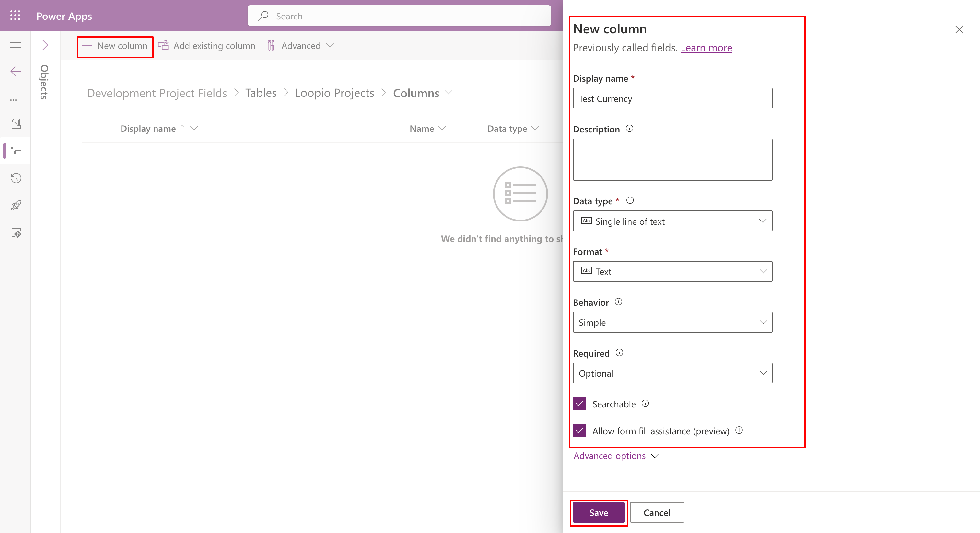This screenshot has height=533, width=980.
Task: Show the Description info tooltip icon
Action: [630, 129]
